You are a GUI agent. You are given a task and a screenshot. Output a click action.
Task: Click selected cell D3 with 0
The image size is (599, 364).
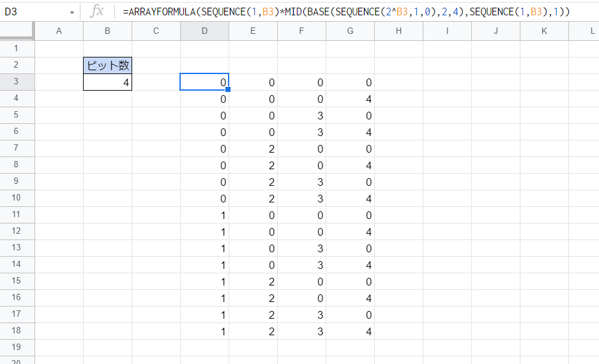point(204,82)
